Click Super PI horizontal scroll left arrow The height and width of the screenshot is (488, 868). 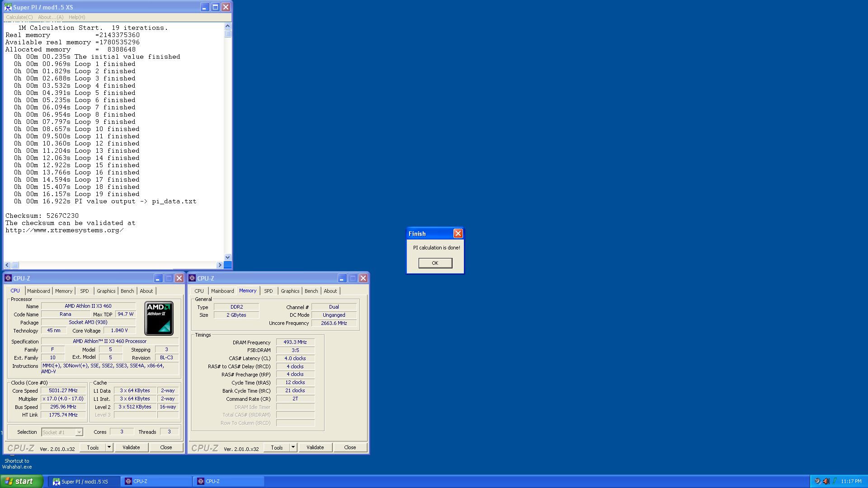pyautogui.click(x=7, y=265)
